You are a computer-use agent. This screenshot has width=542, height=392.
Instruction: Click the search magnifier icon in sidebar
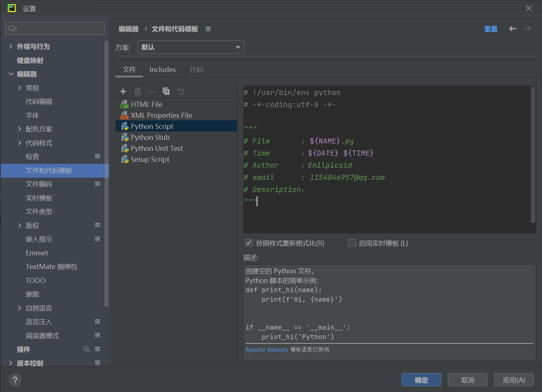pos(12,29)
